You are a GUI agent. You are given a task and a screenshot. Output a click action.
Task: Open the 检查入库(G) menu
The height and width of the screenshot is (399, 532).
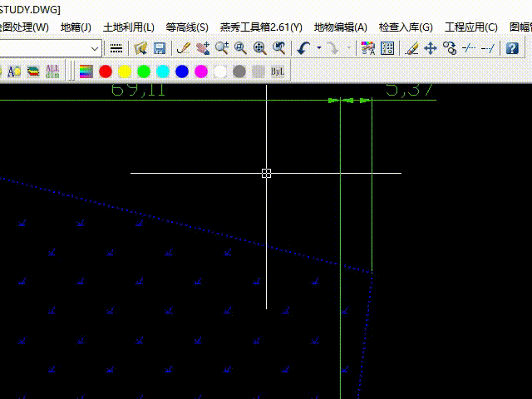[406, 27]
